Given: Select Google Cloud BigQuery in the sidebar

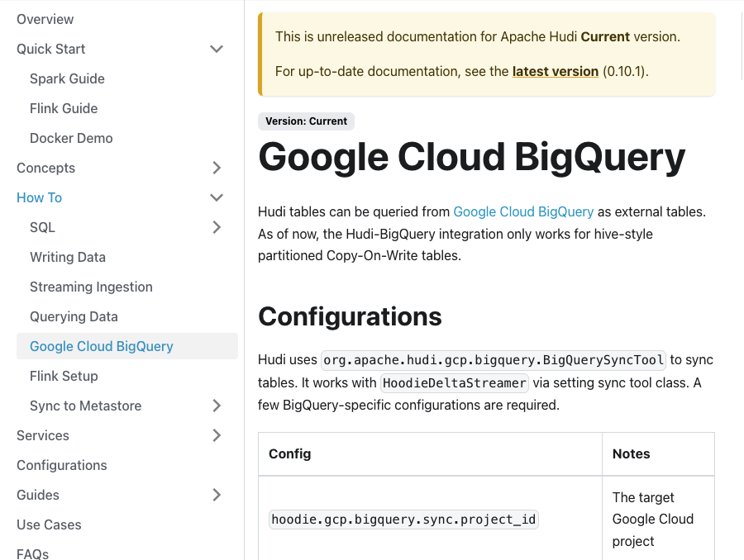Looking at the screenshot, I should 102,346.
